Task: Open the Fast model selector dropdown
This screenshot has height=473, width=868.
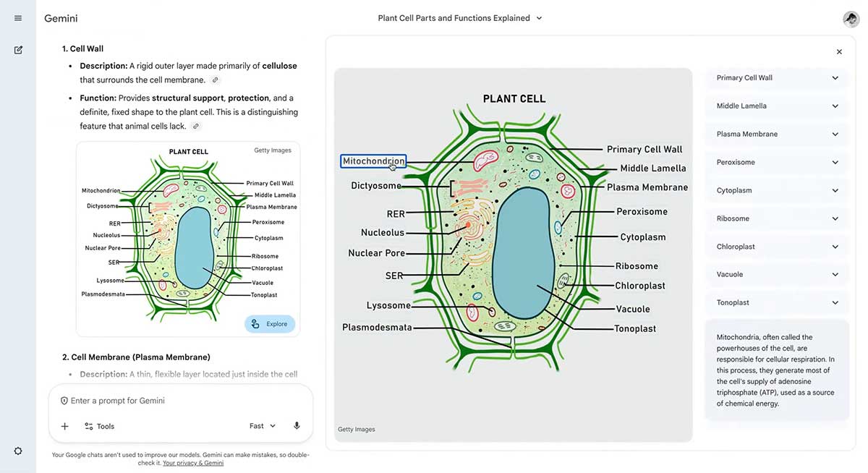Action: point(263,426)
